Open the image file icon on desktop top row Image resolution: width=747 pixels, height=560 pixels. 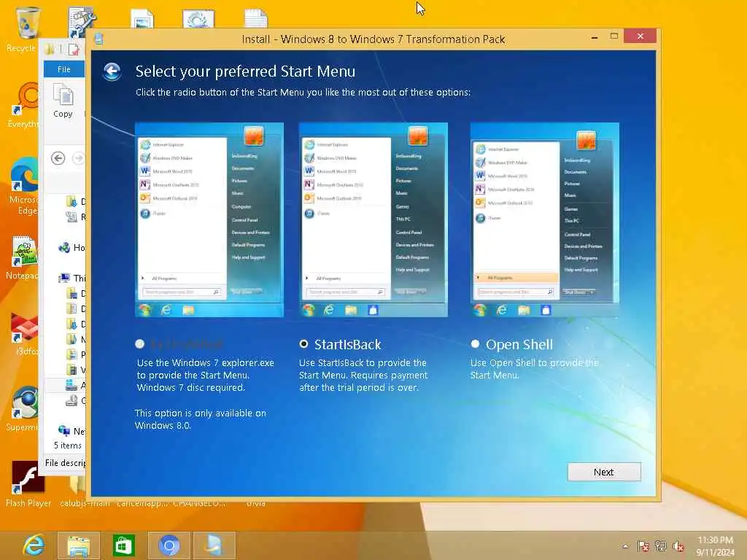point(142,18)
